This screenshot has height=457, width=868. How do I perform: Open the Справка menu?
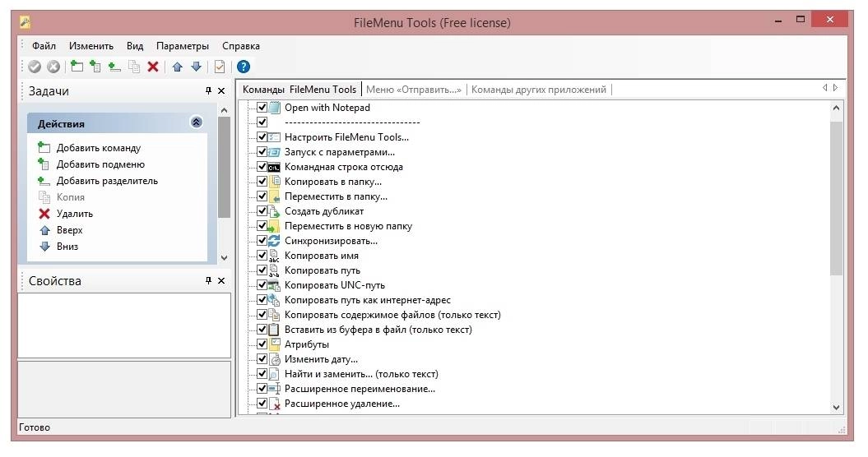241,46
